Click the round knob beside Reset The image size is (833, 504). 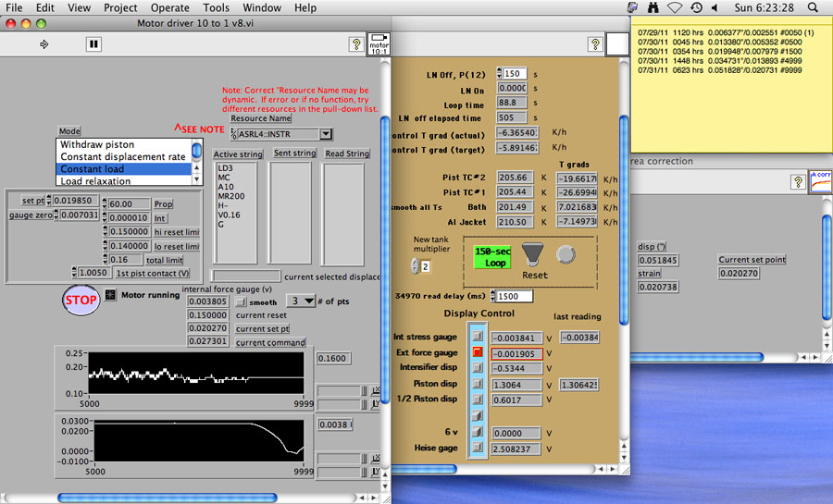click(565, 254)
